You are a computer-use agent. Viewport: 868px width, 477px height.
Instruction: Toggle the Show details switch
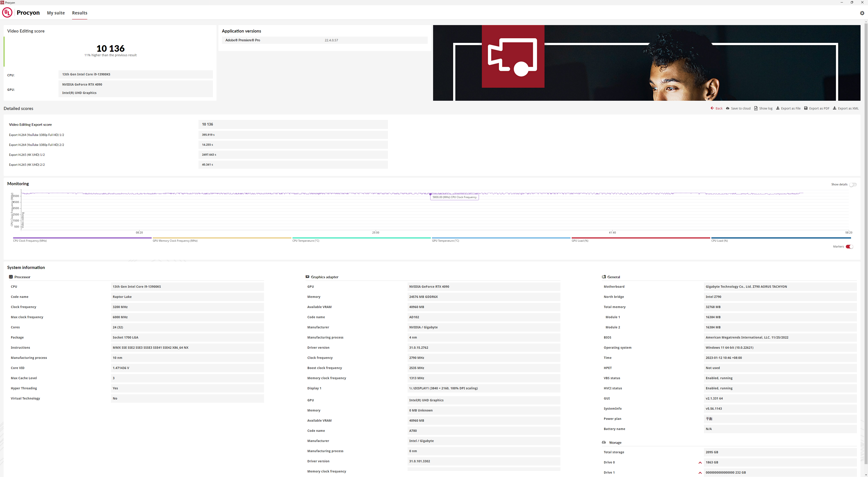coord(852,185)
